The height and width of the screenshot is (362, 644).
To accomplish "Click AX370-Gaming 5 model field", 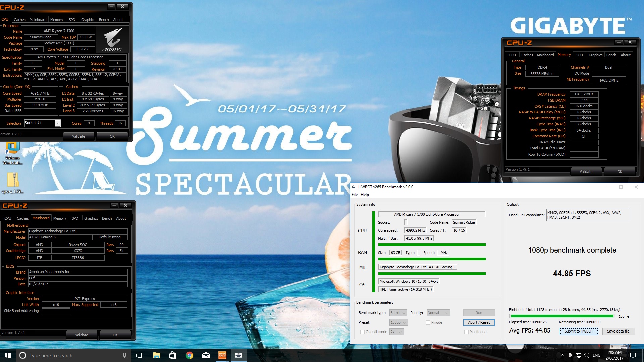I will coord(60,237).
